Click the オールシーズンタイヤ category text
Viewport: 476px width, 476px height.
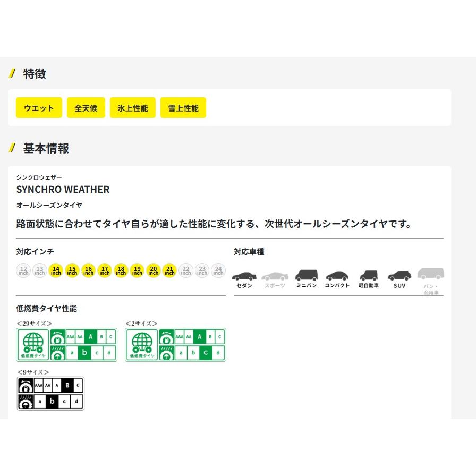coord(49,205)
